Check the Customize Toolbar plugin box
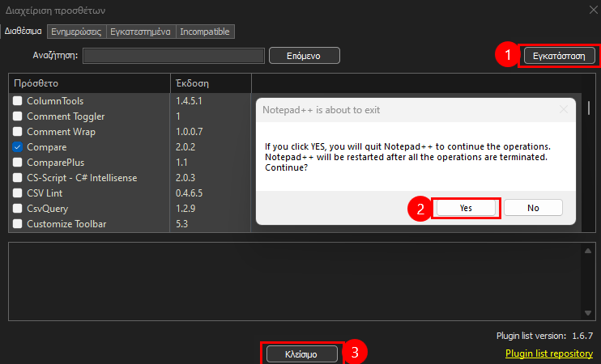 tap(17, 223)
